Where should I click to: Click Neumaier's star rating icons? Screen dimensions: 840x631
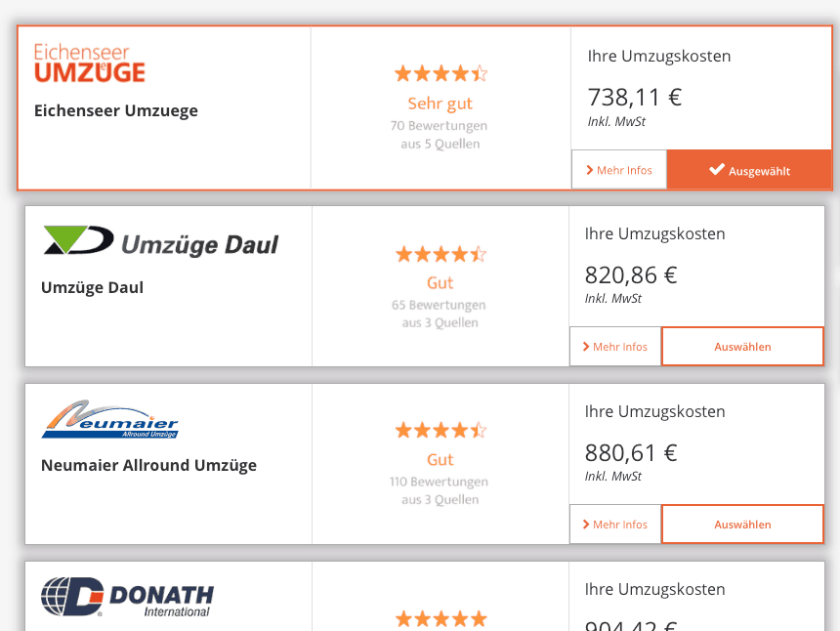click(441, 431)
